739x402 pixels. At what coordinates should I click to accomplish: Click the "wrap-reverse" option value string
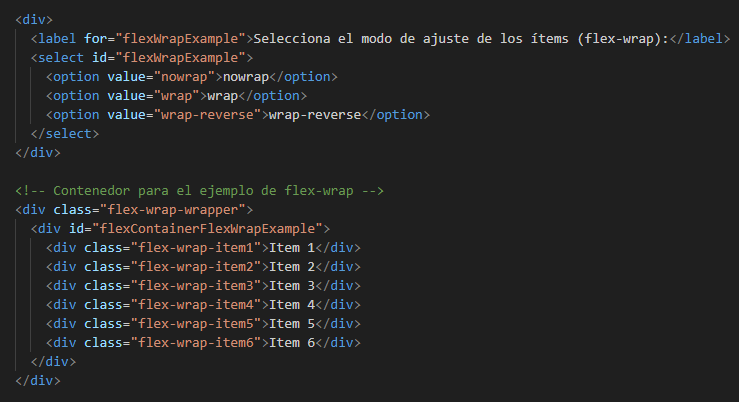point(210,115)
